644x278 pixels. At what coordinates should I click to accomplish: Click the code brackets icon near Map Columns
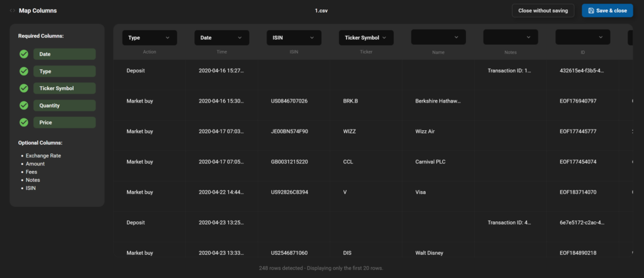[x=13, y=11]
